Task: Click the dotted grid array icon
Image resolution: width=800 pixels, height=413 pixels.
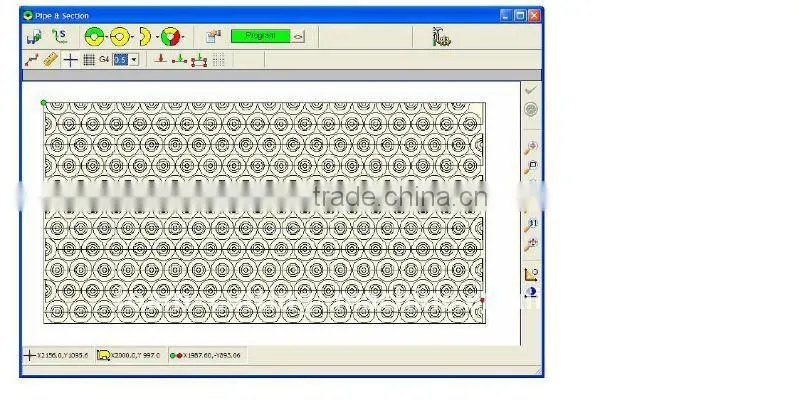Action: (218, 60)
